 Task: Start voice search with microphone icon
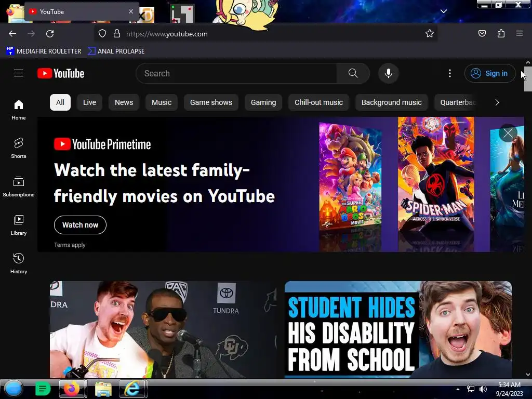pos(389,73)
